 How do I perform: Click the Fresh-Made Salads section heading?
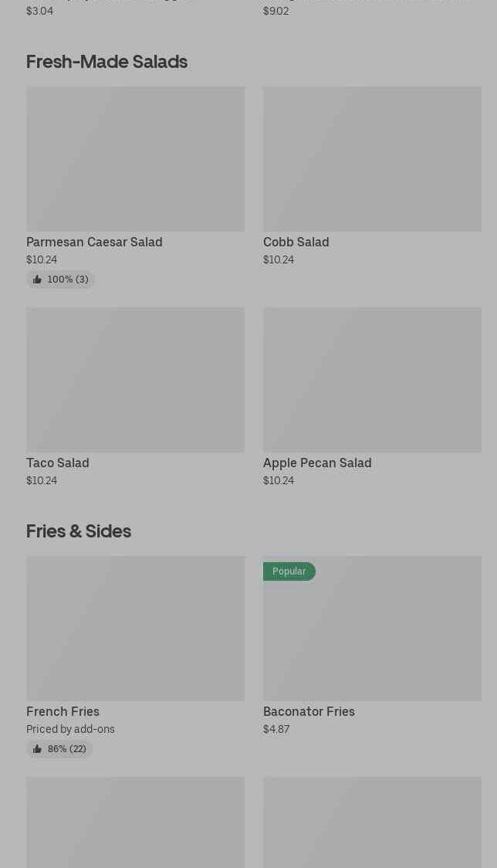(x=106, y=61)
